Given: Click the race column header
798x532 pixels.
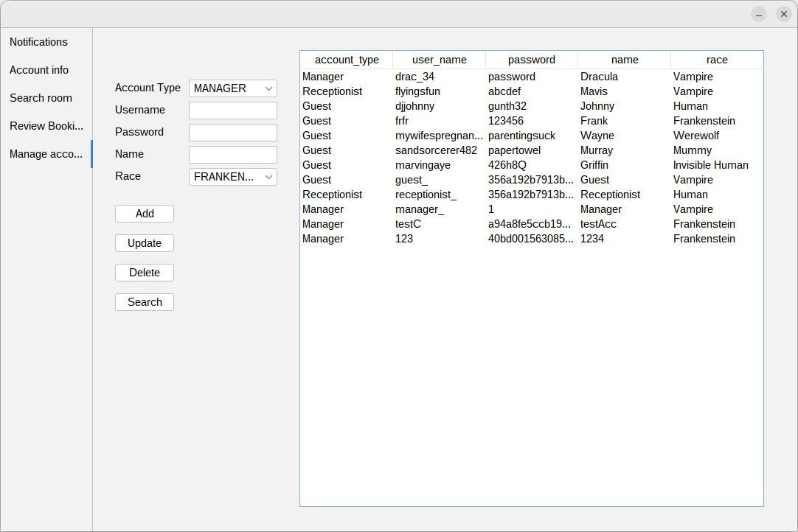Looking at the screenshot, I should click(x=716, y=60).
